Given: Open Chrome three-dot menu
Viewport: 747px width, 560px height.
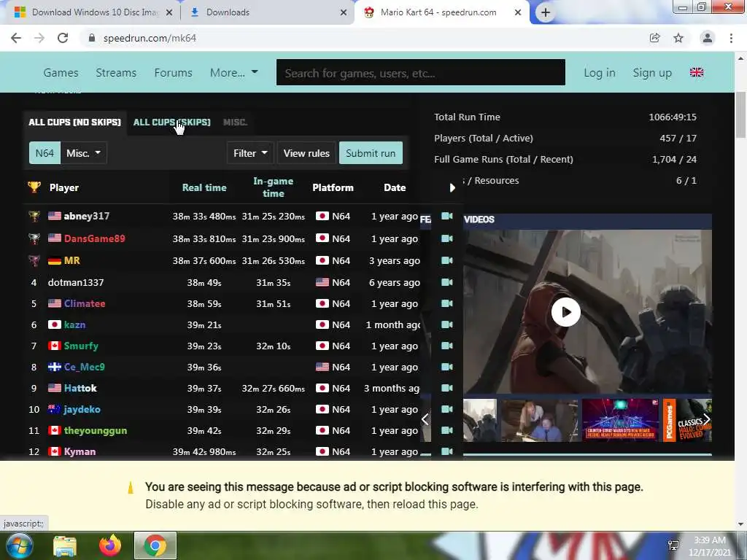Looking at the screenshot, I should pyautogui.click(x=731, y=38).
